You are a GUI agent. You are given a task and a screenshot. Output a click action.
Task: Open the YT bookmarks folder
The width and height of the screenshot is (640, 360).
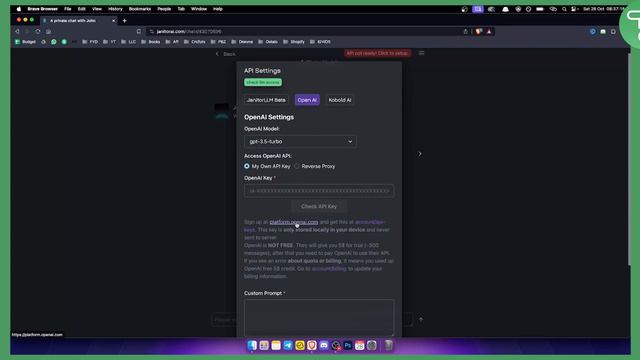click(109, 42)
